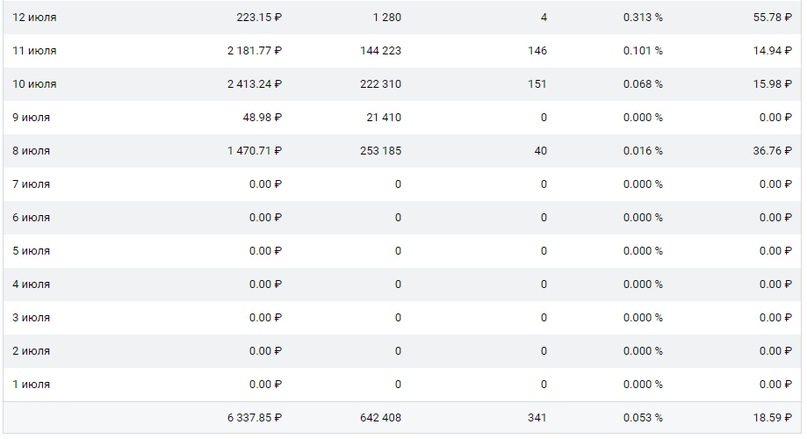Image resolution: width=807 pixels, height=439 pixels.
Task: Click the total 6 337.85 ₽ cell
Action: pyautogui.click(x=254, y=417)
